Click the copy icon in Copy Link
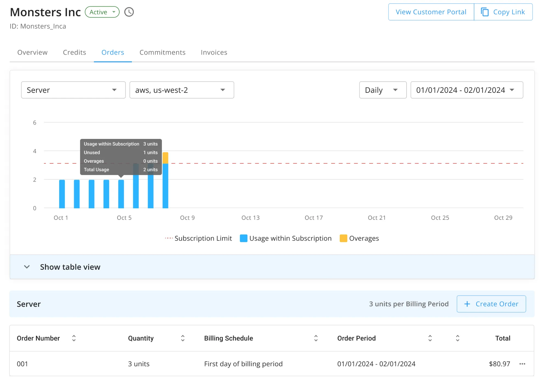Viewport: 545px width, 392px height. coord(485,12)
